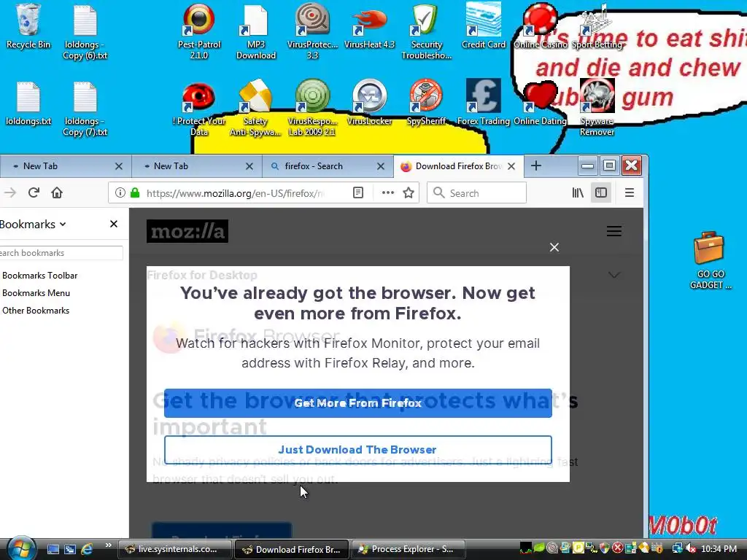Click the muted volume tray icon
747x560 pixels.
pyautogui.click(x=690, y=549)
